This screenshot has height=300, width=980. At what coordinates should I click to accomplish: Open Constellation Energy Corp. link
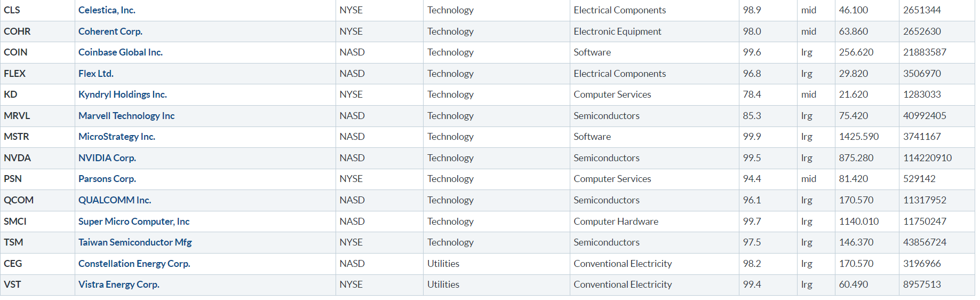click(134, 264)
